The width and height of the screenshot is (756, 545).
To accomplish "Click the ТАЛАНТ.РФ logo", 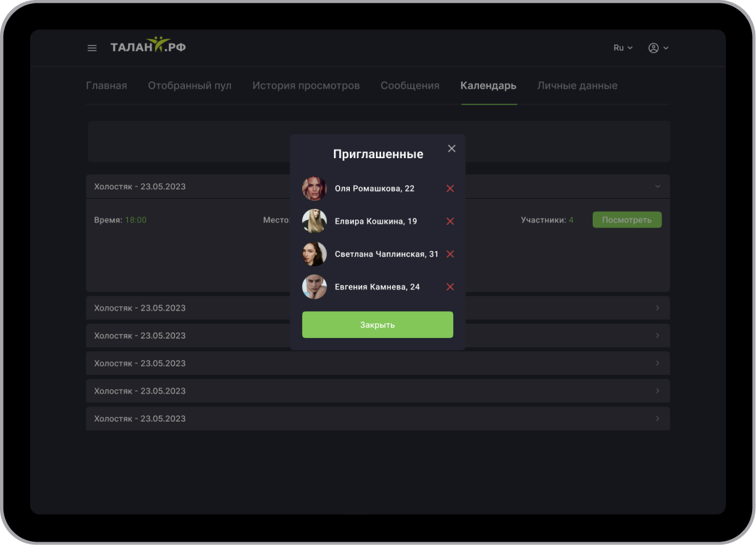I will [x=148, y=46].
